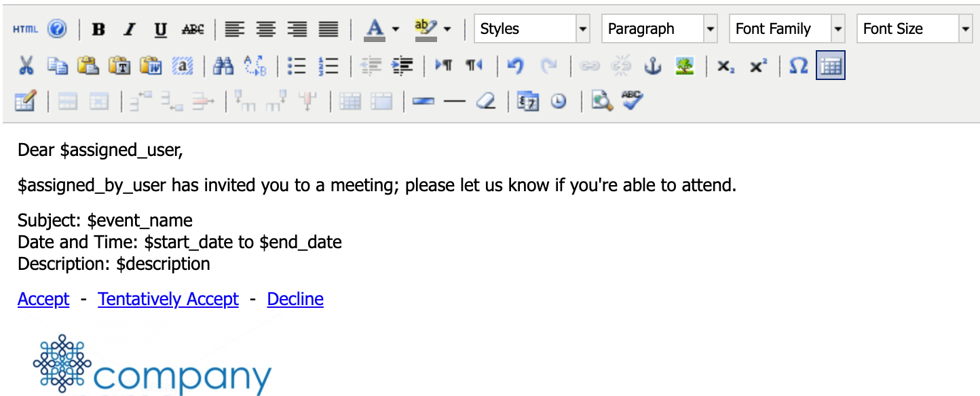Open the HTML source editor
Viewport: 980px width, 396px height.
point(26,29)
